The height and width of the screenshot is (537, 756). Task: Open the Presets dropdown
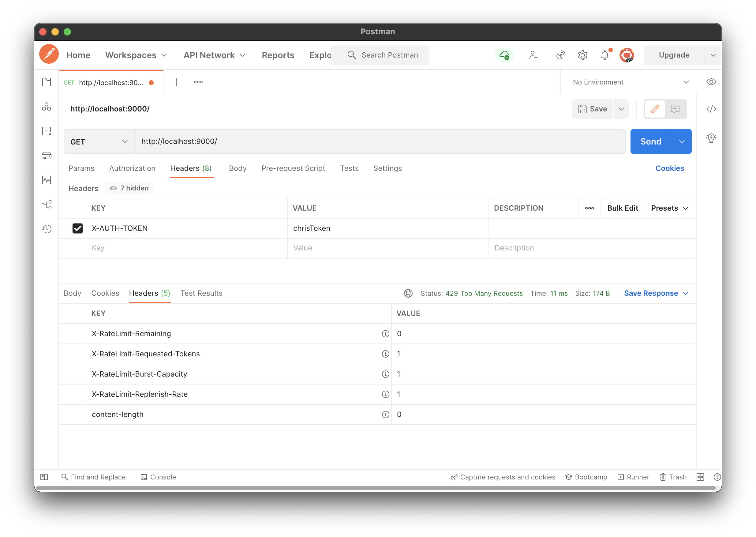coord(669,208)
